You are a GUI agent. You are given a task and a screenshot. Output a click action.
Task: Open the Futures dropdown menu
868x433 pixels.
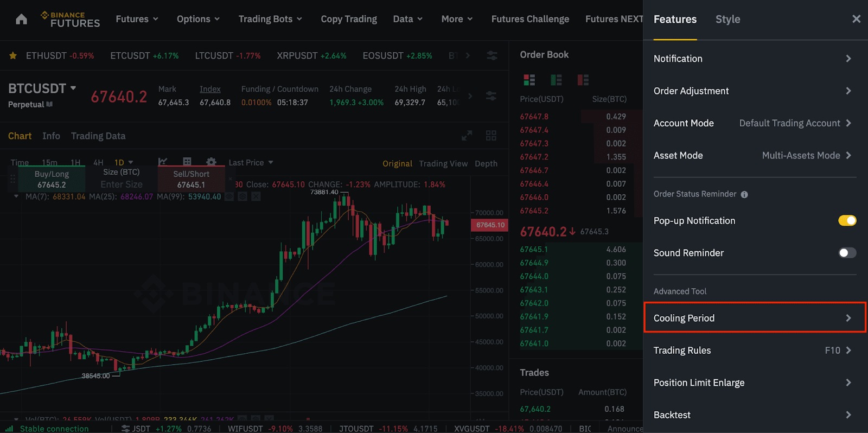137,19
